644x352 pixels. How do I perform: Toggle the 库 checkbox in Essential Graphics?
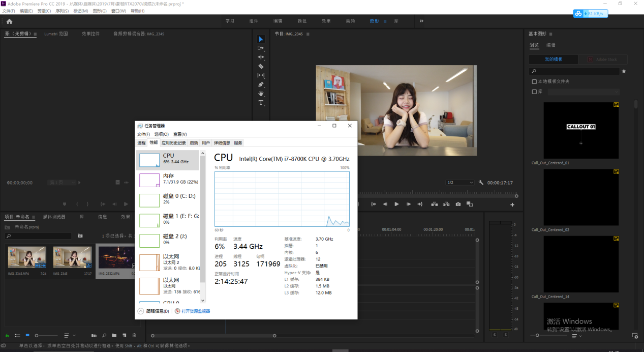click(534, 92)
